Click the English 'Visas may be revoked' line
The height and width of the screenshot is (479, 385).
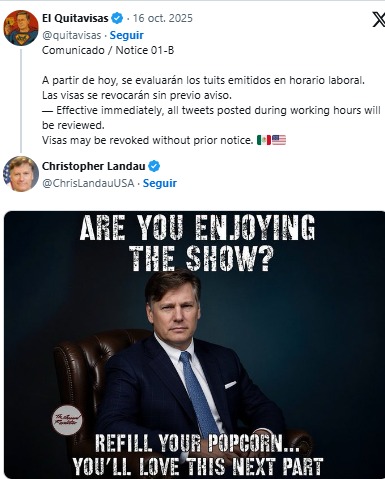pyautogui.click(x=147, y=140)
